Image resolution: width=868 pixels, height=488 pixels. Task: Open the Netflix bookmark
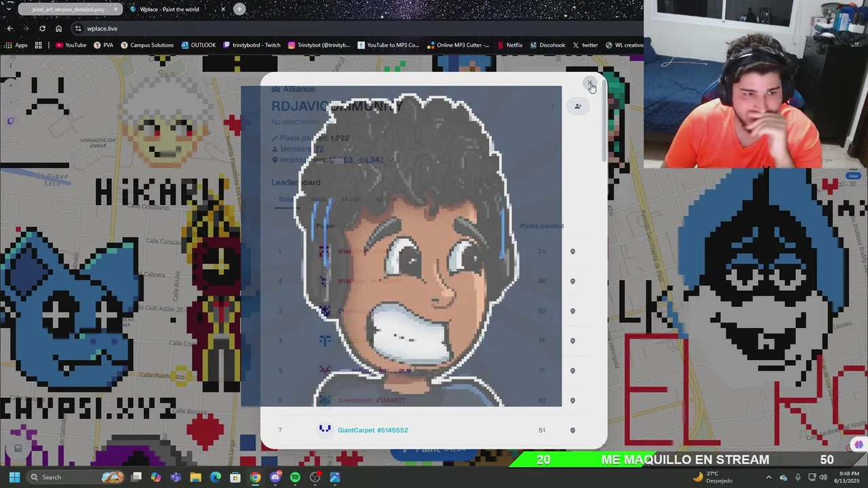[509, 45]
